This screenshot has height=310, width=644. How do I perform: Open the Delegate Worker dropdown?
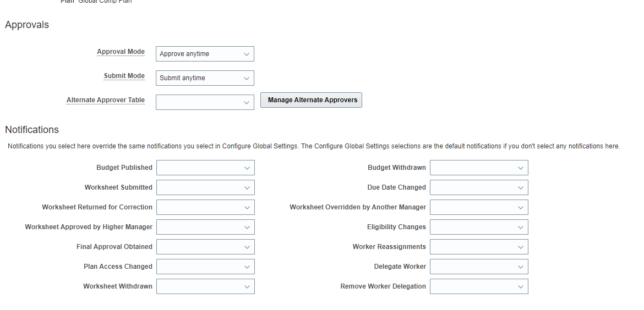pos(479,267)
